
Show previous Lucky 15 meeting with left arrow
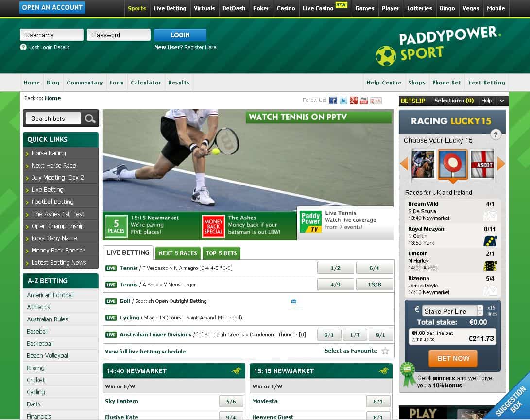tap(404, 164)
